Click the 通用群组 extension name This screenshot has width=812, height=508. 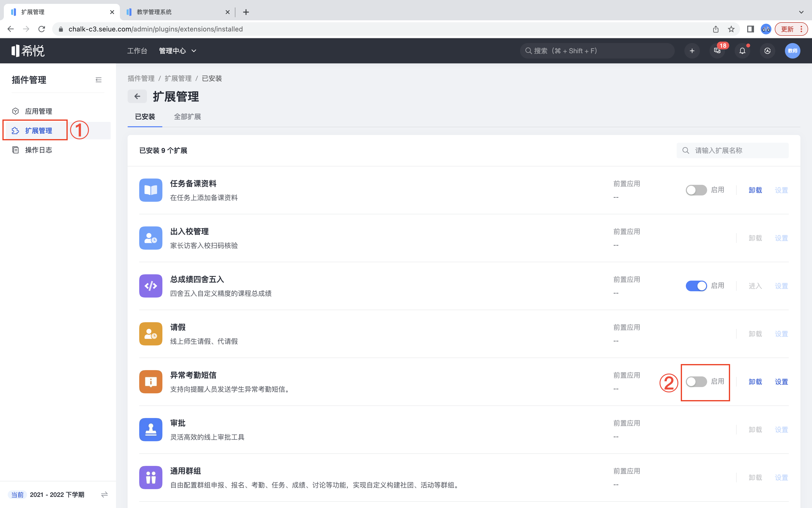pyautogui.click(x=186, y=471)
